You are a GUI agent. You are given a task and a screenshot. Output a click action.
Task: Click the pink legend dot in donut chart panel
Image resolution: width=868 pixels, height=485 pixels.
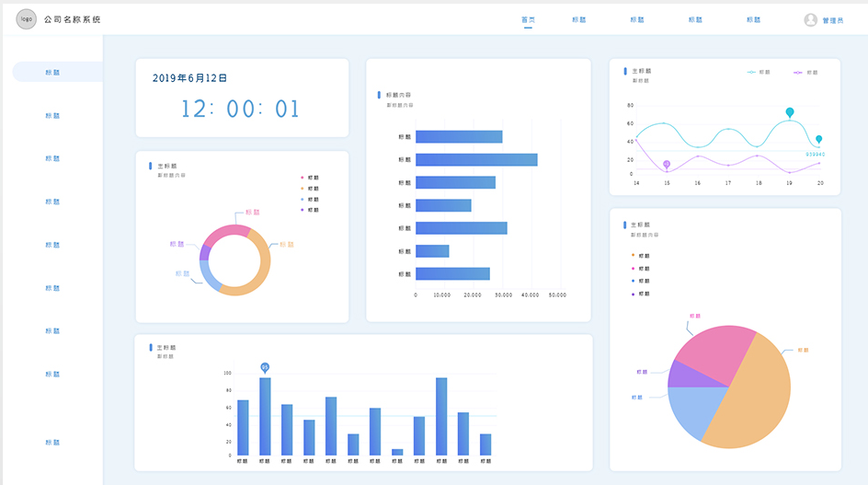303,178
